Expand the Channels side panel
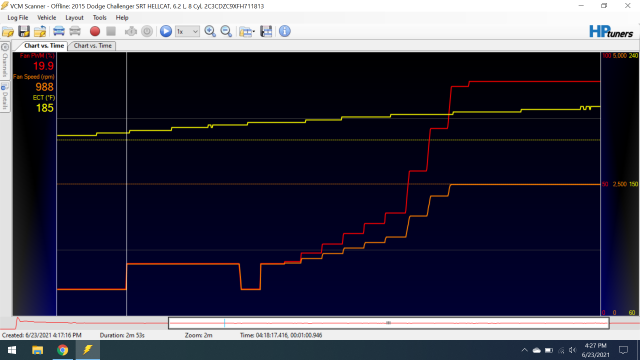The width and height of the screenshot is (640, 360). click(x=5, y=60)
